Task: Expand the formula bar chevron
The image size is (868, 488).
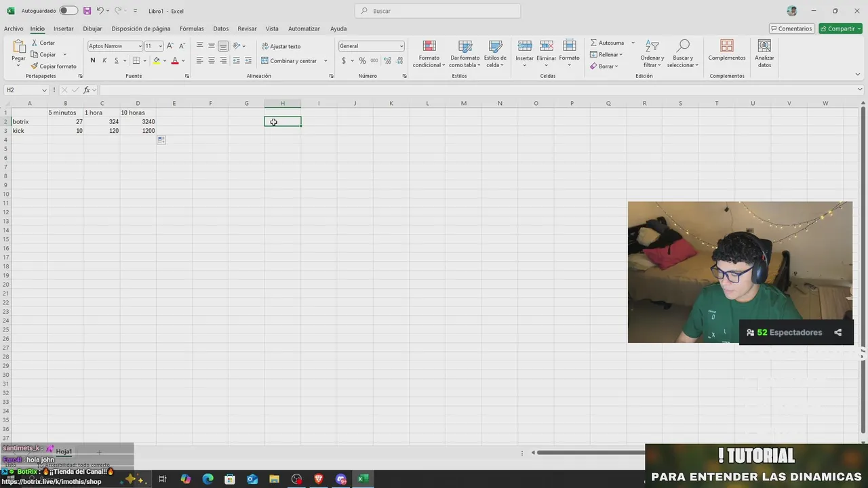Action: coord(860,90)
